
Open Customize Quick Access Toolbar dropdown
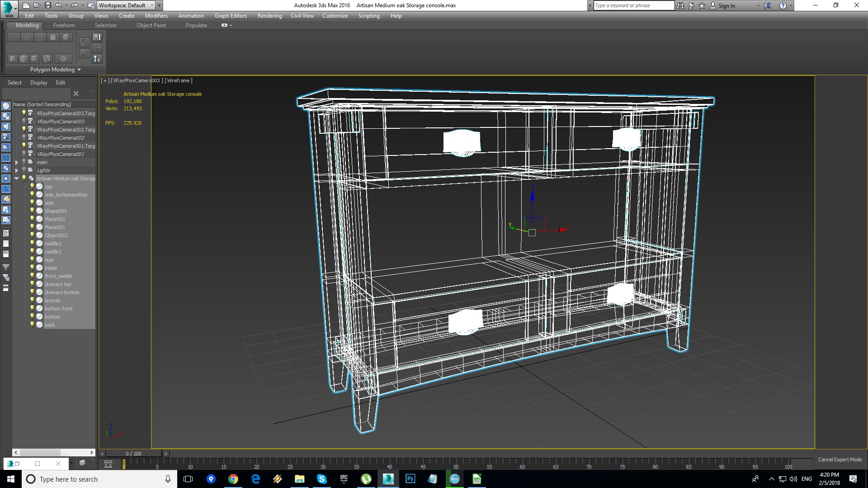pos(159,5)
